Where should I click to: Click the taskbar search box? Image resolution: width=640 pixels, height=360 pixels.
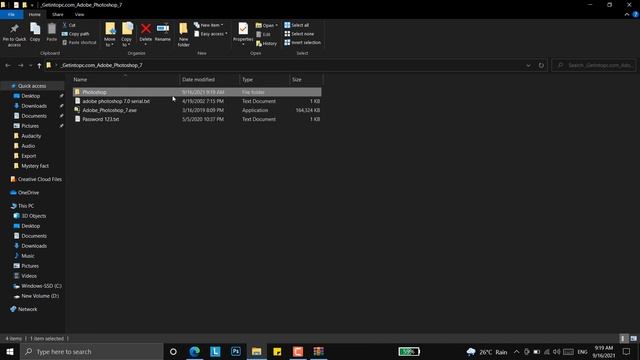coord(91,351)
